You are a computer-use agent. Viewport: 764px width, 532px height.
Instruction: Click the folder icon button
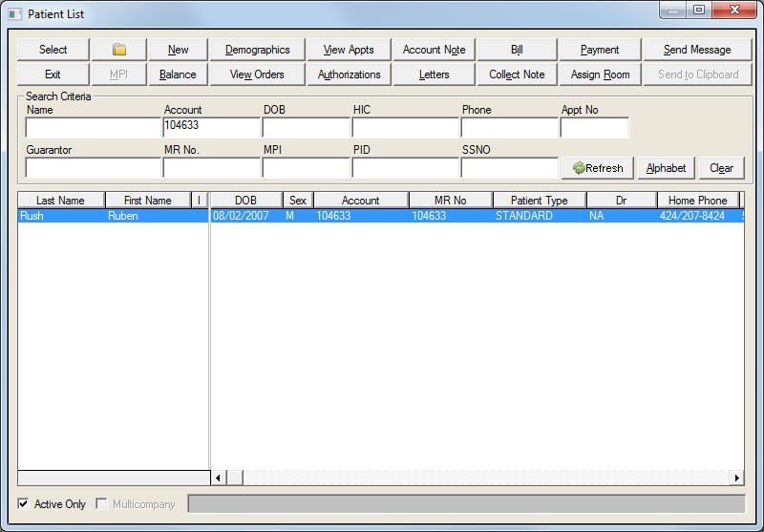[119, 50]
